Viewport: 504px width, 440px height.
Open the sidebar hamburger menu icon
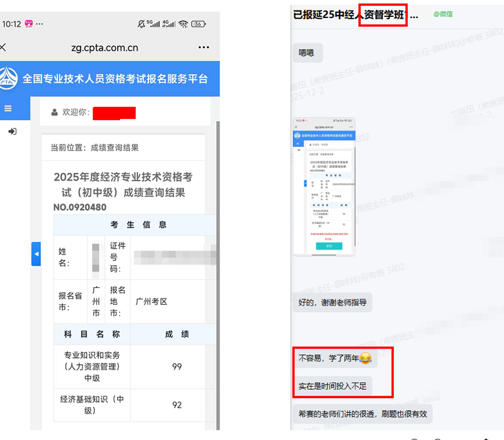tap(8, 108)
